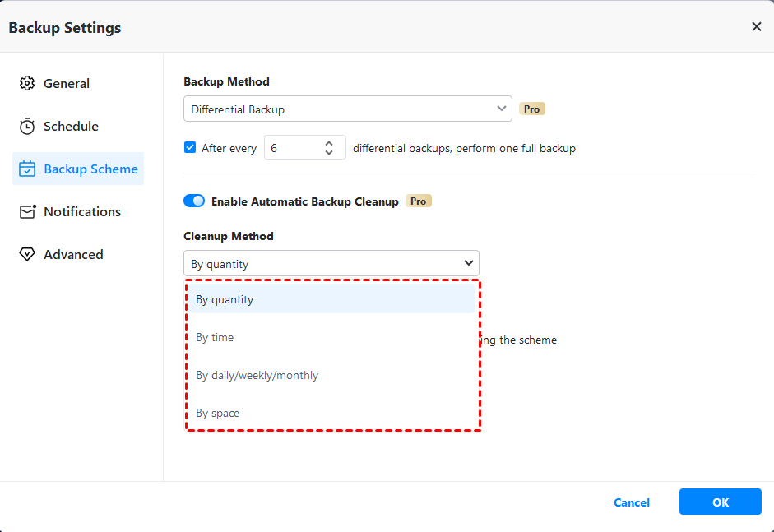The width and height of the screenshot is (774, 532).
Task: Select By time cleanup option
Action: pos(215,337)
